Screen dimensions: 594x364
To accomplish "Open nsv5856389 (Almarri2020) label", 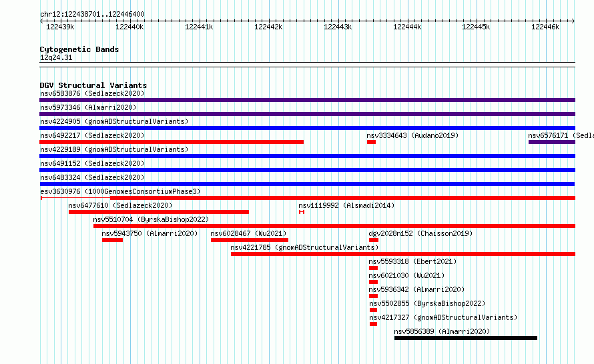I will [x=442, y=331].
